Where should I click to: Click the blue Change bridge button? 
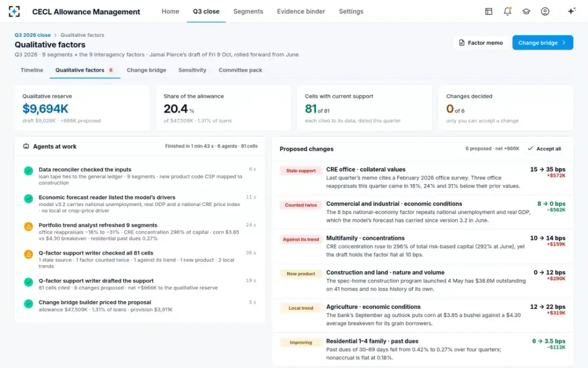(x=543, y=43)
